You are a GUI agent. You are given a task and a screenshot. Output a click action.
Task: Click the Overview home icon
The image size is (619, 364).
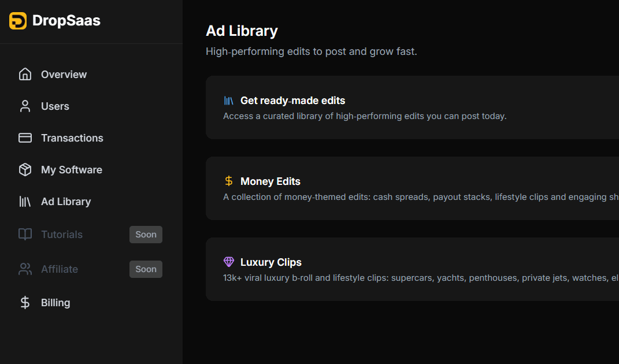tap(25, 75)
